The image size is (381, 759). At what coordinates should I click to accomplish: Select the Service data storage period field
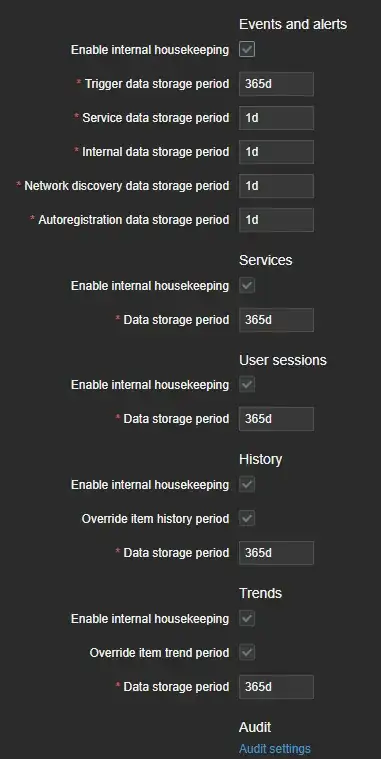pyautogui.click(x=276, y=118)
